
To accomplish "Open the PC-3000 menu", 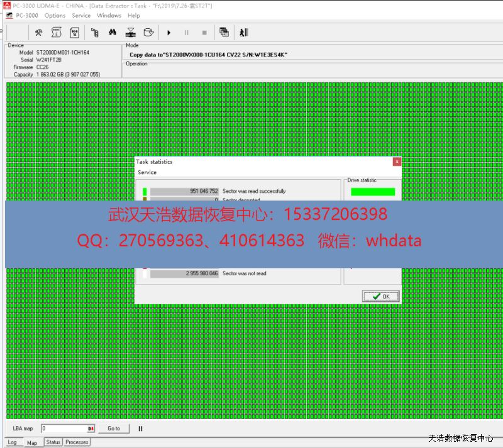I will (x=27, y=15).
